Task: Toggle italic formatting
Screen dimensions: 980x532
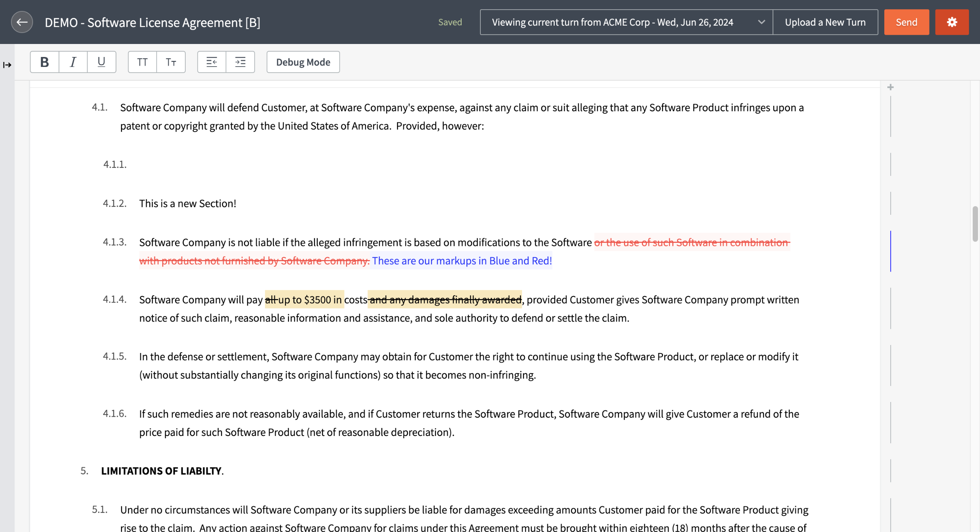Action: tap(73, 62)
